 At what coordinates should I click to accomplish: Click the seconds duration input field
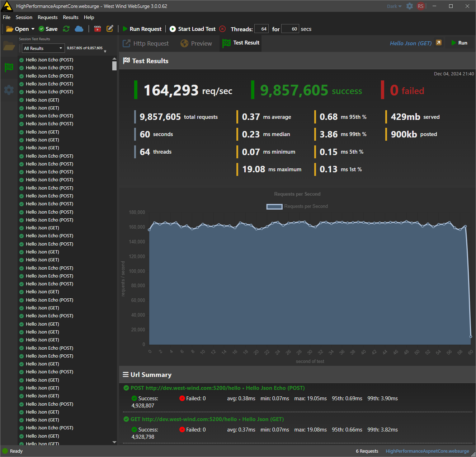290,29
